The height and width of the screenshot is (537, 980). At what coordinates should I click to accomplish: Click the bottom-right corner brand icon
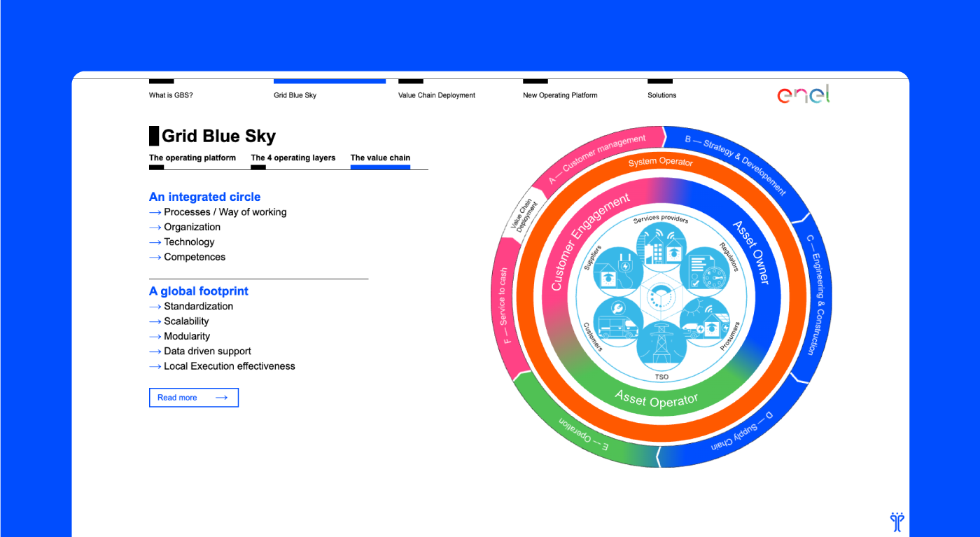click(x=897, y=521)
